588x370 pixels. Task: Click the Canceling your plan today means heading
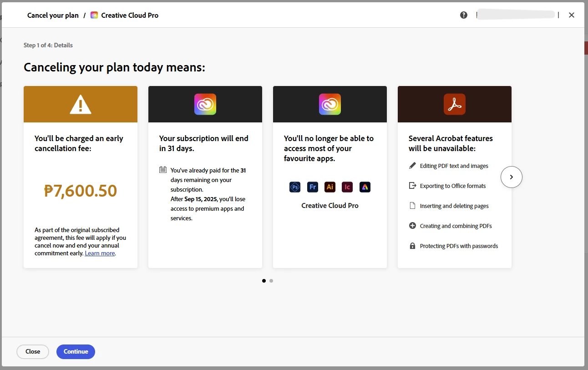[x=115, y=67]
